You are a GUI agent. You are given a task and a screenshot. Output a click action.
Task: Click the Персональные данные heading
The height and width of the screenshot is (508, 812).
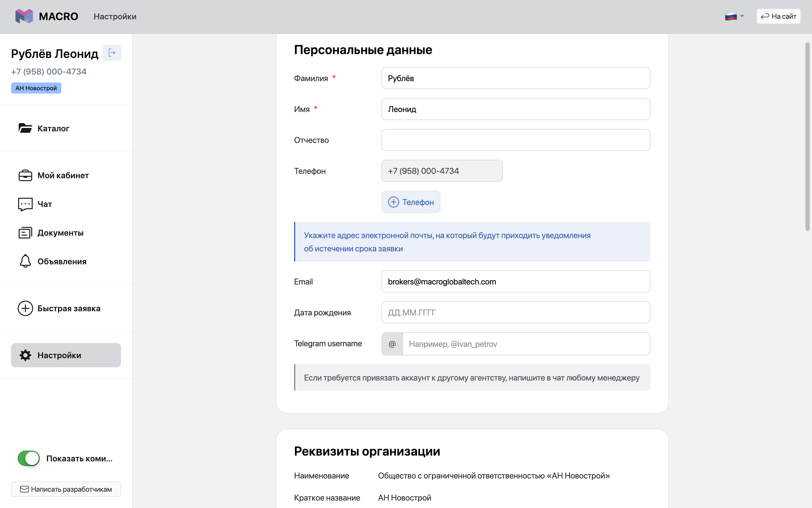coord(363,50)
